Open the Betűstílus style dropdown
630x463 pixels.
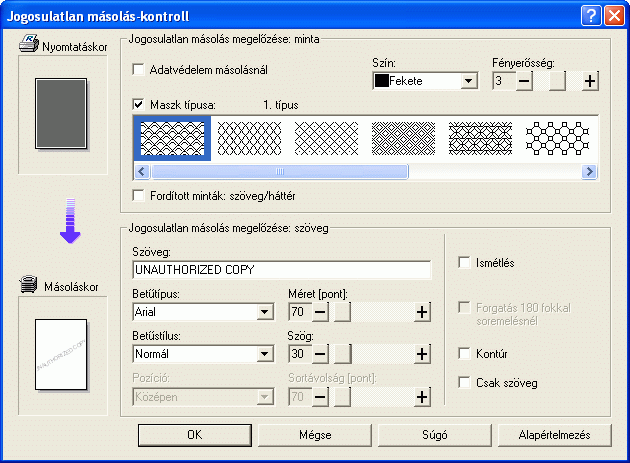tap(264, 354)
